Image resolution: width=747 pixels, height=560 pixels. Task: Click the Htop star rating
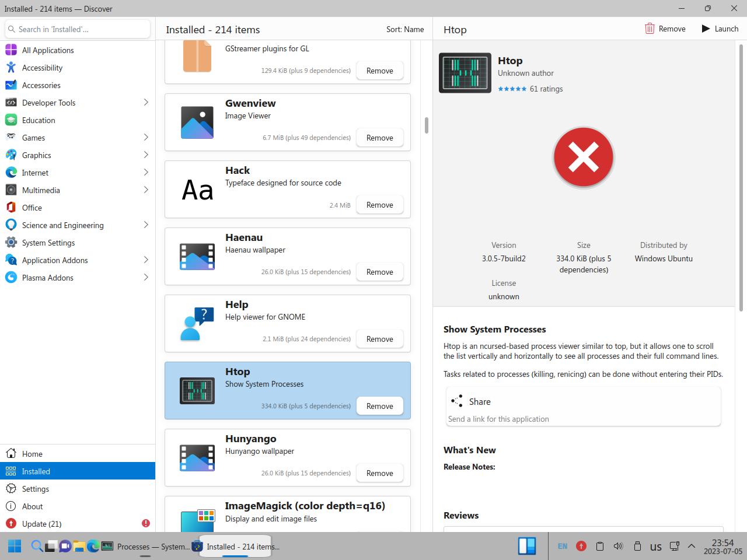[x=512, y=89]
